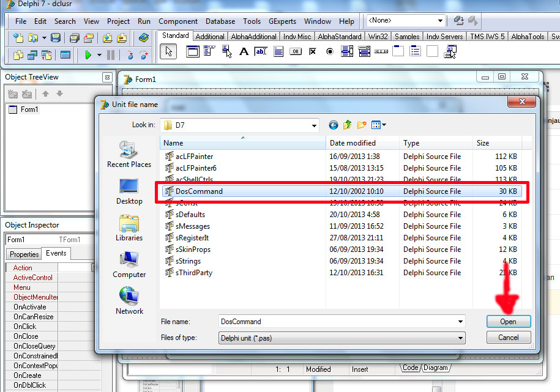
Task: Click the Save All toolbar icon
Action: 74,38
